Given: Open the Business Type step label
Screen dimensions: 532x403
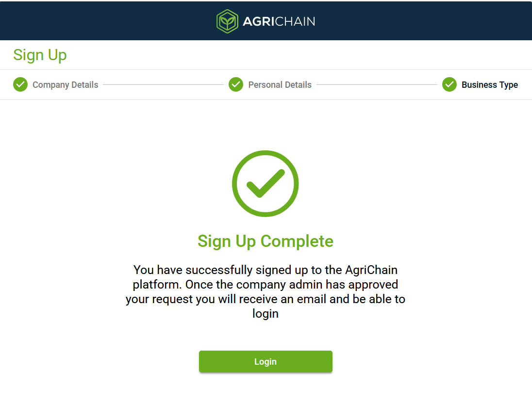Looking at the screenshot, I should (x=490, y=85).
